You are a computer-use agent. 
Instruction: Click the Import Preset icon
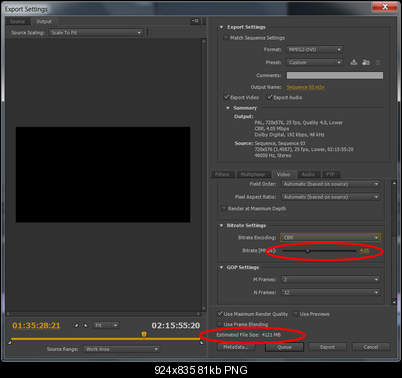(366, 62)
